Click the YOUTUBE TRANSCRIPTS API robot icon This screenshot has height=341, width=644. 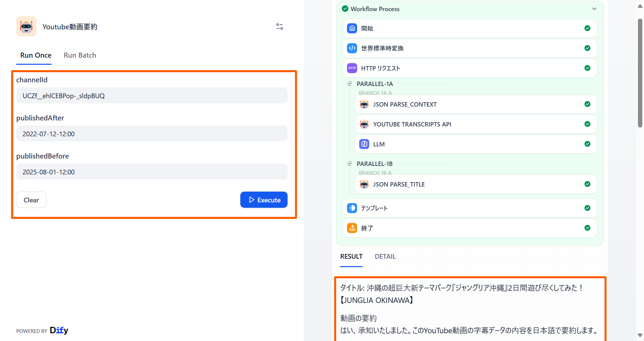pos(364,124)
